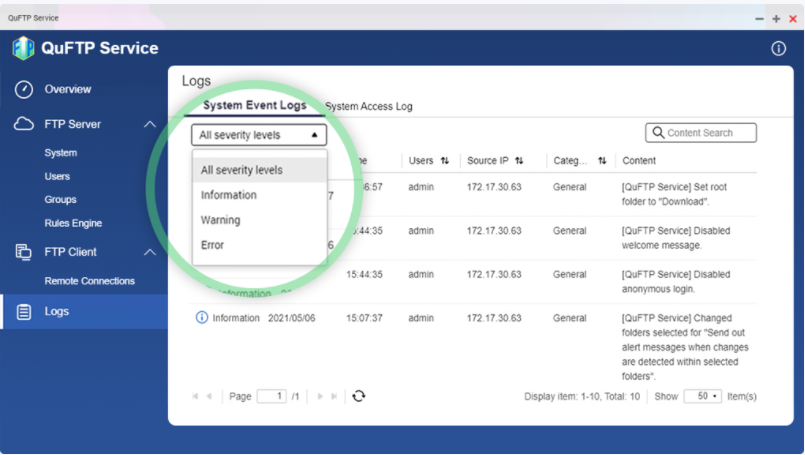Open Groups page in sidebar
The width and height of the screenshot is (805, 455).
tap(60, 200)
